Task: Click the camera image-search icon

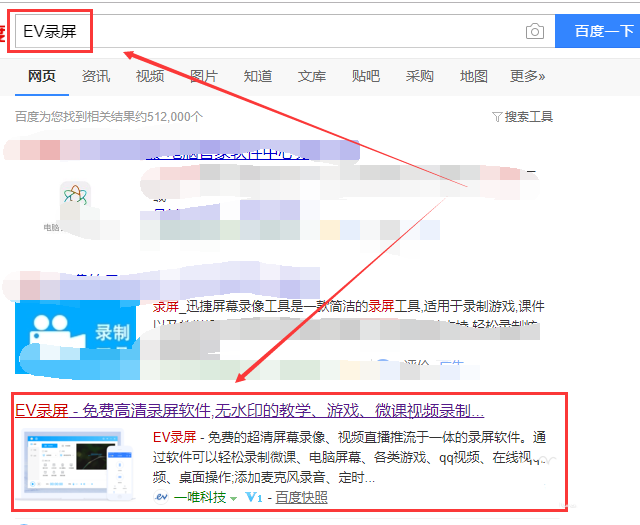Action: click(535, 31)
